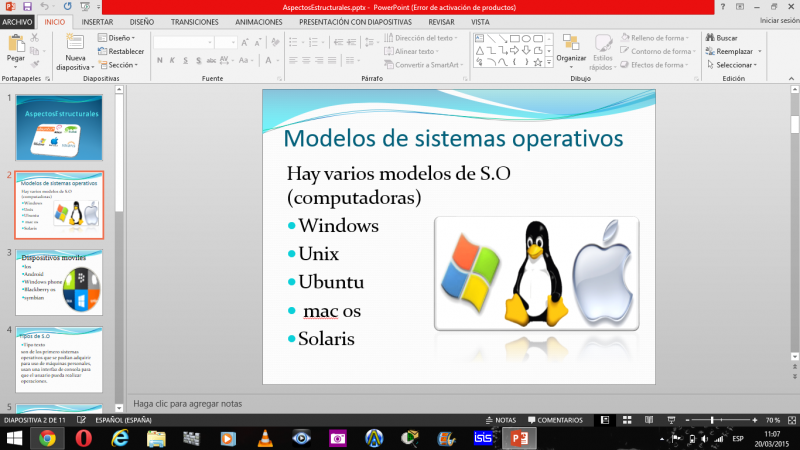Screen dimensions: 800x450
Task: Click the zoom in plus button
Action: coord(755,420)
